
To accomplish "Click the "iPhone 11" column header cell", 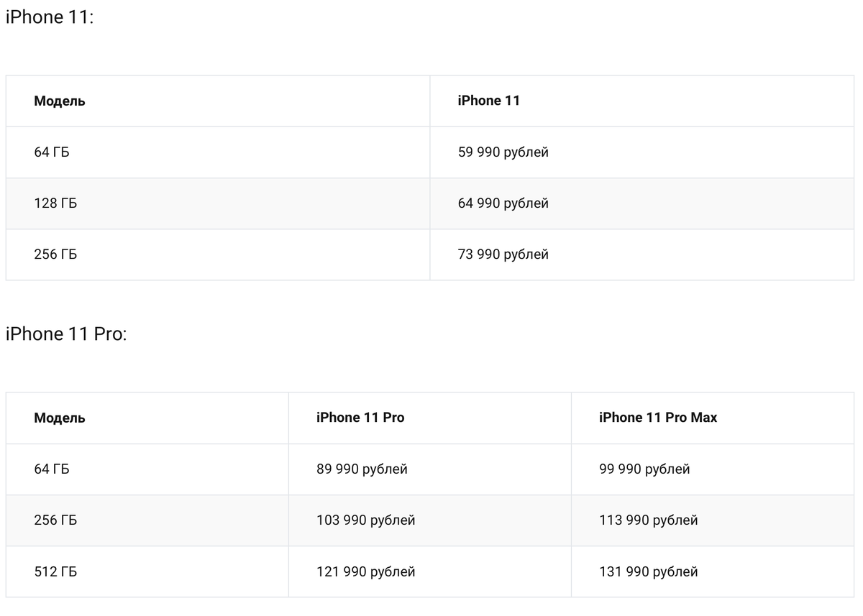I will click(488, 101).
